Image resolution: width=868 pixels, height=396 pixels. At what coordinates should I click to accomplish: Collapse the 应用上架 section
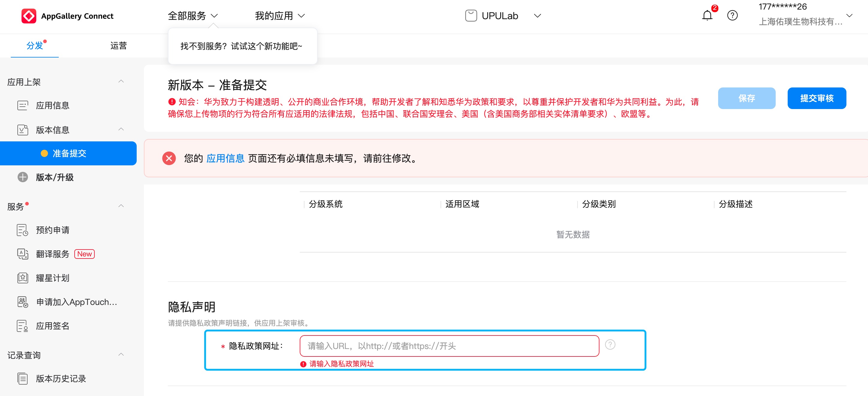[x=121, y=81]
